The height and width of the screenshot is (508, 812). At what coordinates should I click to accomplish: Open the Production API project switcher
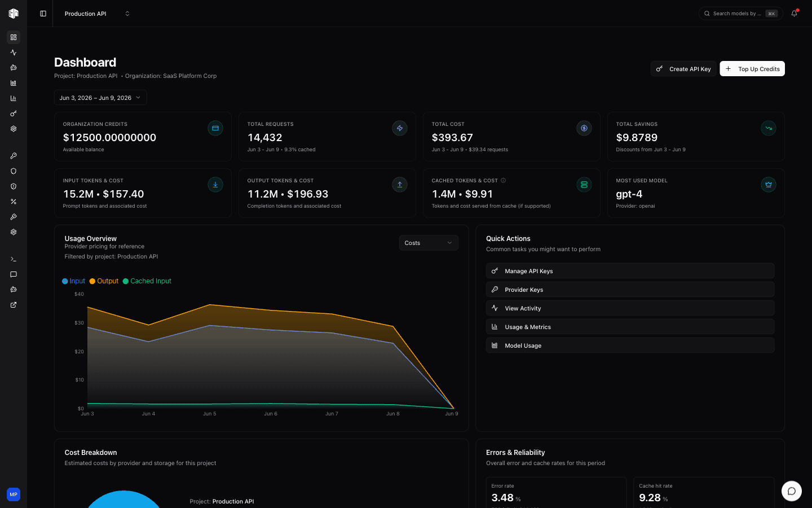tap(97, 14)
